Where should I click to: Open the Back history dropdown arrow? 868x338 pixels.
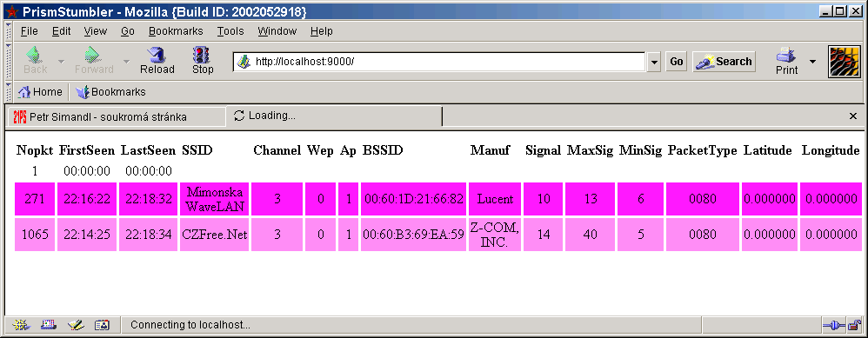coord(61,61)
